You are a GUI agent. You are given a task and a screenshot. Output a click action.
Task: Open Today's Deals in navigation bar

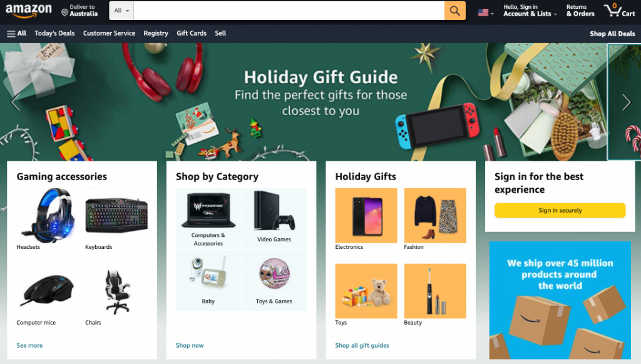coord(55,34)
